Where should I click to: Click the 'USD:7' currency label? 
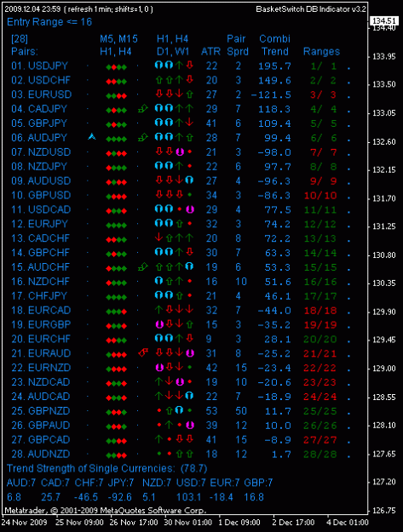coord(191,483)
